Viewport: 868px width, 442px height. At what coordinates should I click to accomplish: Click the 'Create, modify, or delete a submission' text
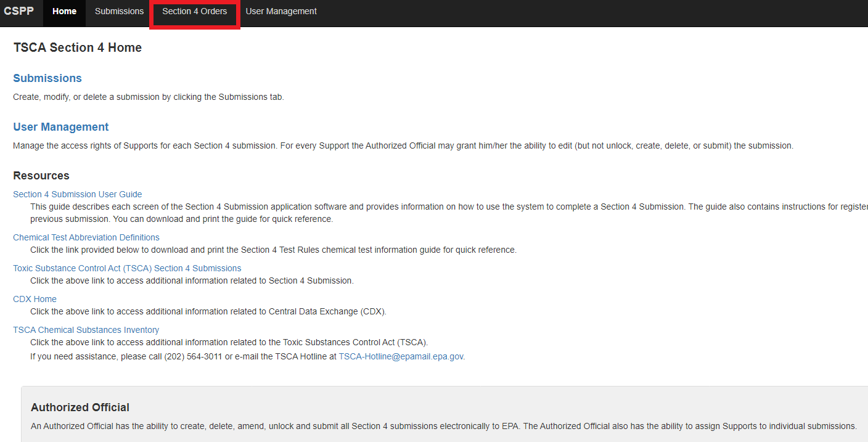click(x=148, y=97)
